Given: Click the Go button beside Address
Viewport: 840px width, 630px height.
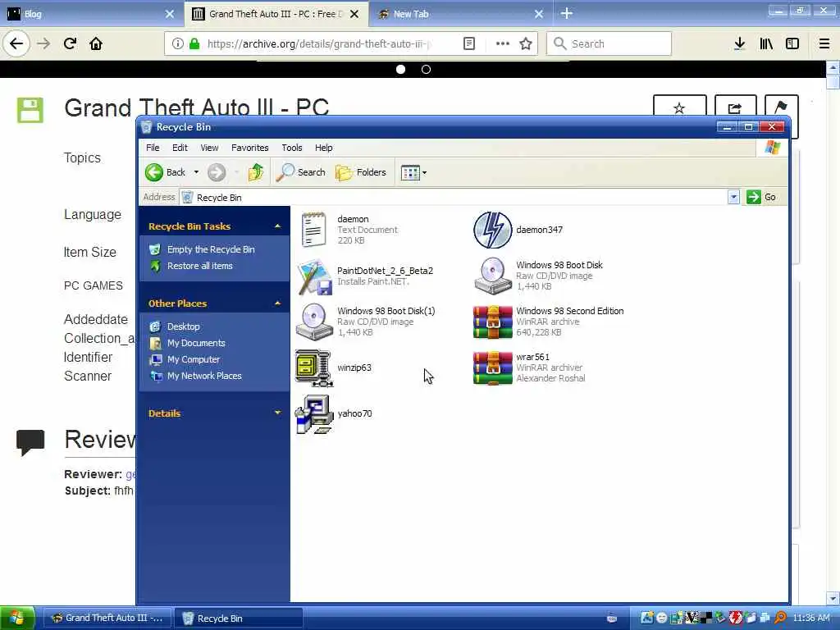Looking at the screenshot, I should click(x=761, y=197).
